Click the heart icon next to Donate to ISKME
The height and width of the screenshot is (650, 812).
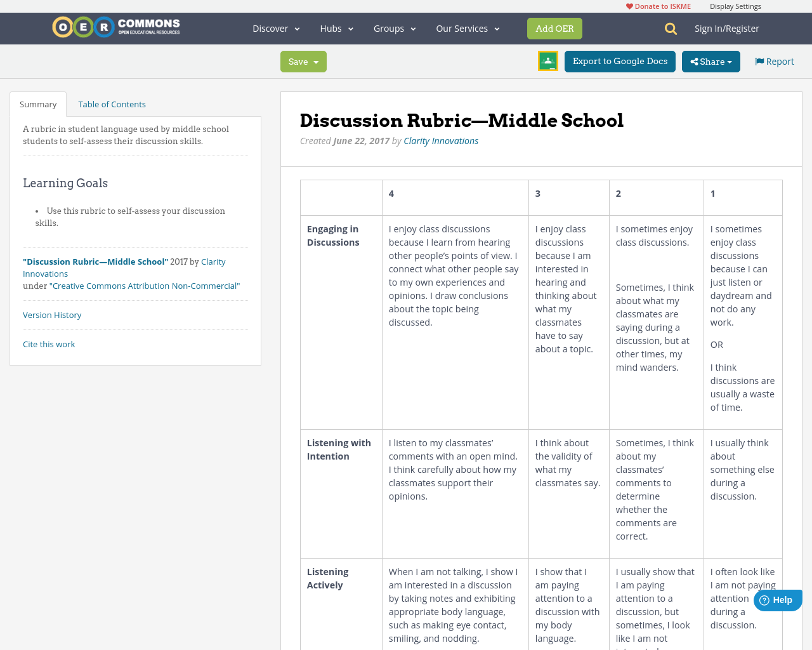(x=627, y=5)
